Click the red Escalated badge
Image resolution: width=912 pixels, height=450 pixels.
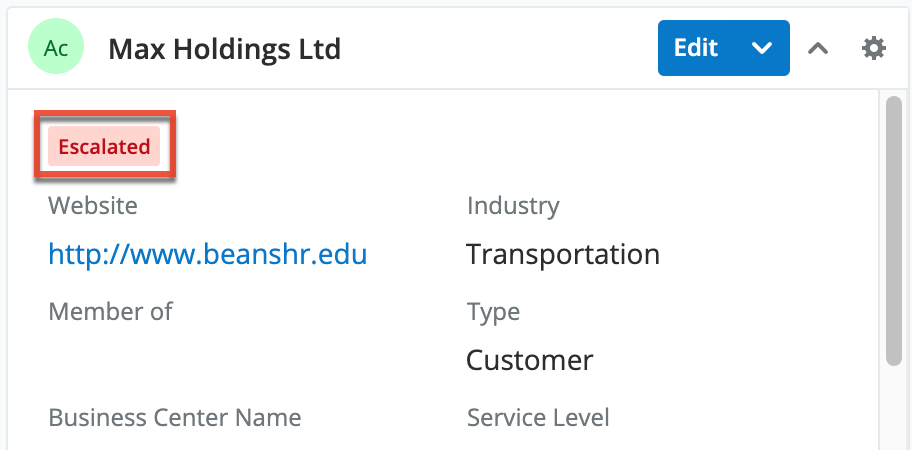point(104,147)
